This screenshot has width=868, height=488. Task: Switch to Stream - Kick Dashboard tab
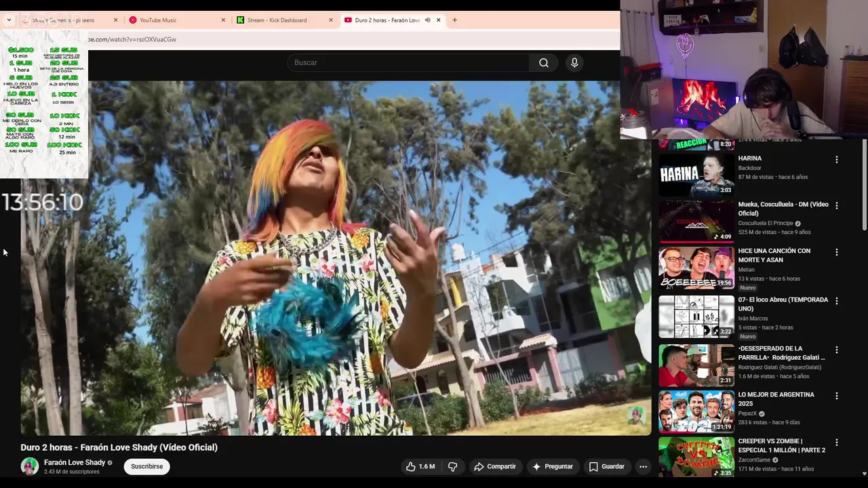[x=285, y=20]
